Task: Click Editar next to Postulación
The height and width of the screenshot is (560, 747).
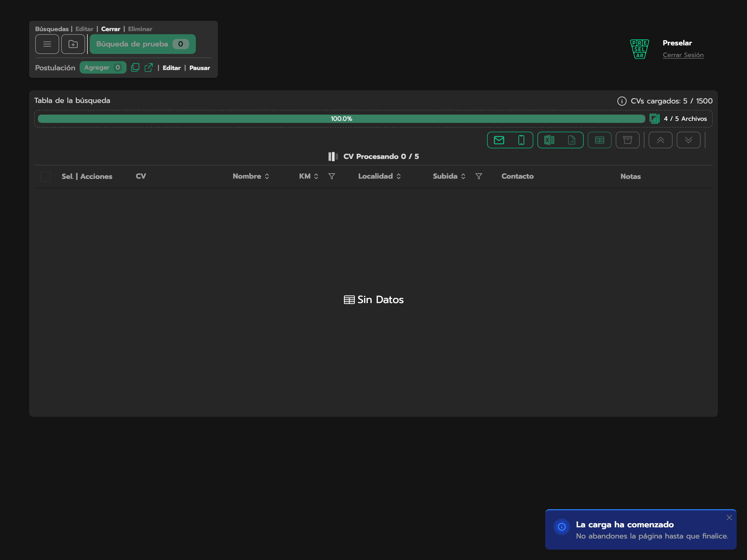Action: (171, 68)
